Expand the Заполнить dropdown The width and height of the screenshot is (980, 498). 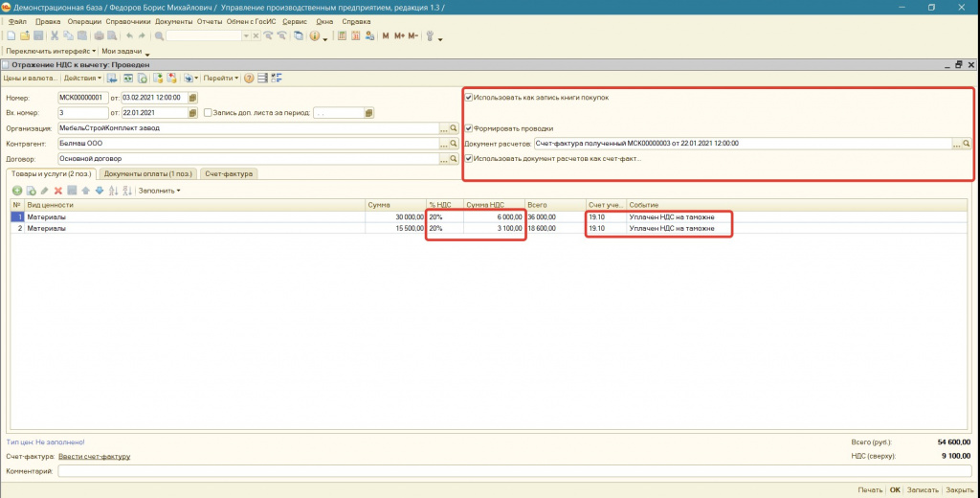click(160, 191)
